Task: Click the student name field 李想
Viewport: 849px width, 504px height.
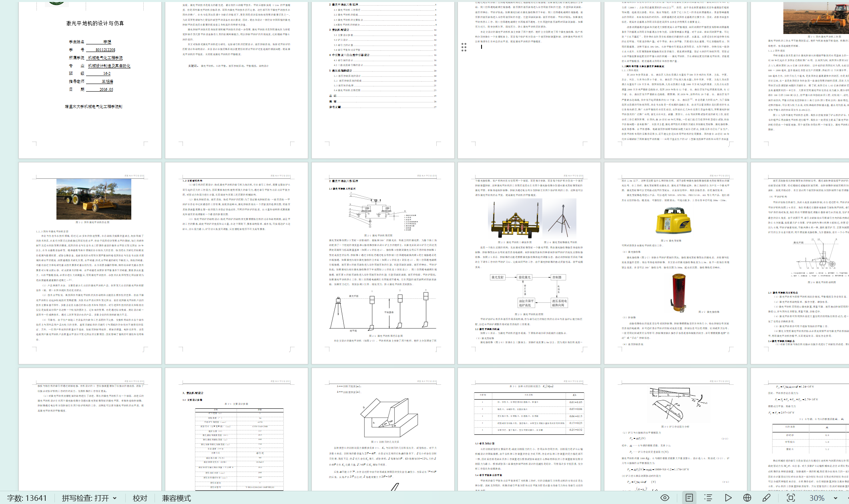Action: (x=107, y=42)
